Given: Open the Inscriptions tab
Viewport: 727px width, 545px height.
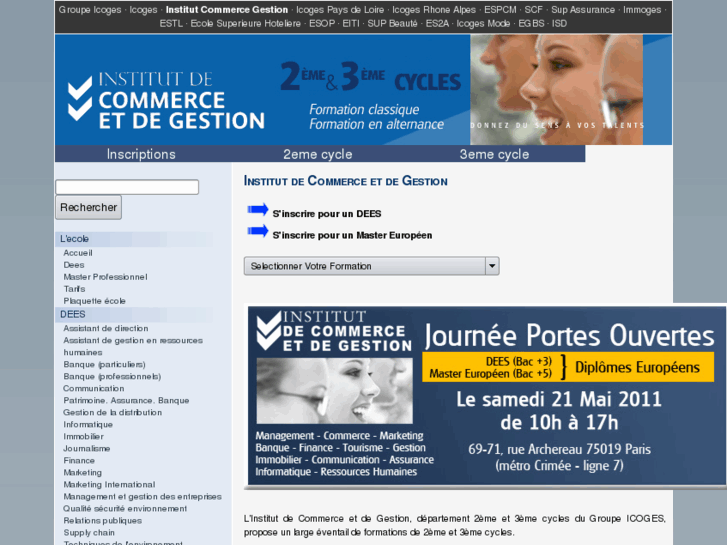Looking at the screenshot, I should tap(141, 154).
